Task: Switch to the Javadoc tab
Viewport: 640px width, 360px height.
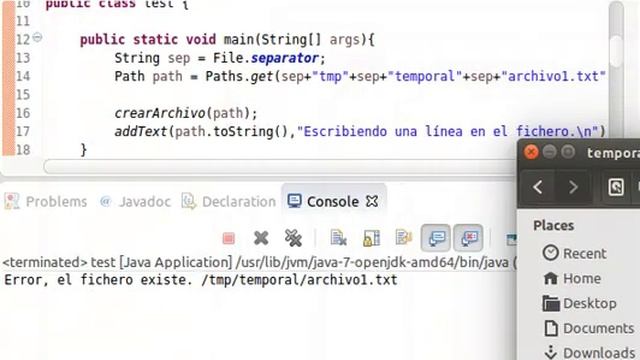Action: (136, 202)
